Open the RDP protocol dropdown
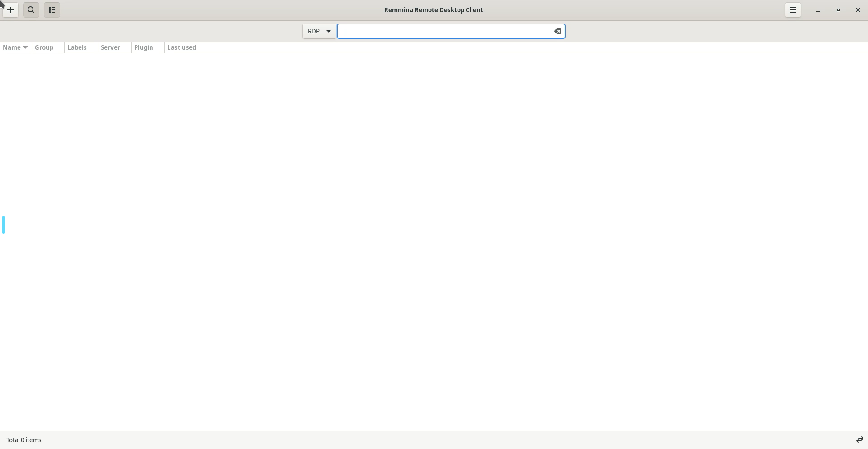The image size is (868, 449). point(319,31)
